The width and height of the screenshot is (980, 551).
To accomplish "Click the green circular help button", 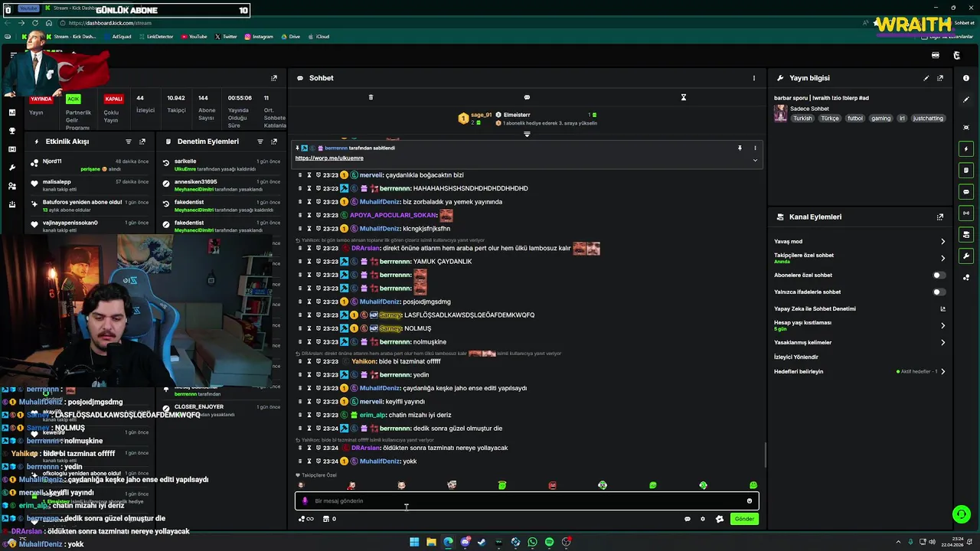I will (x=962, y=514).
